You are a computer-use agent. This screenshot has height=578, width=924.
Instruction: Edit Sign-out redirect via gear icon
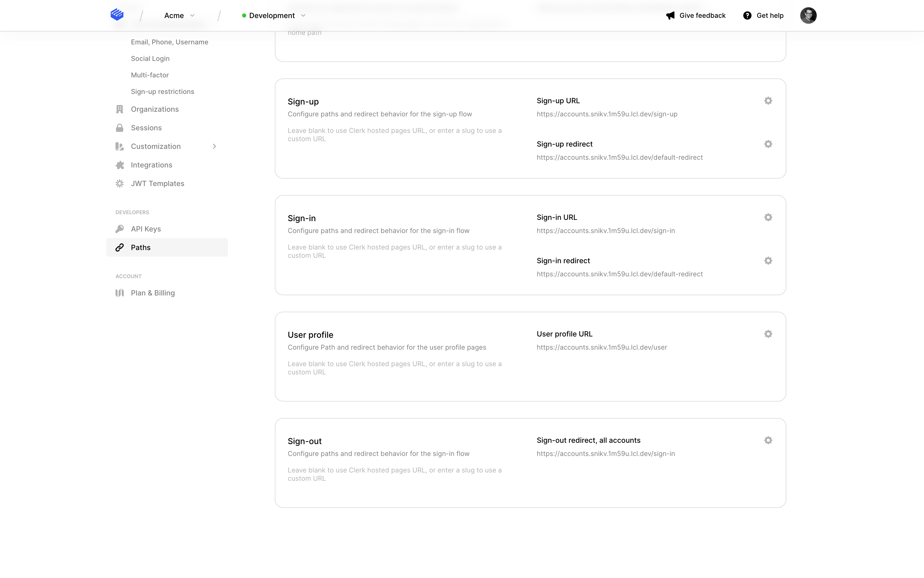(x=768, y=440)
